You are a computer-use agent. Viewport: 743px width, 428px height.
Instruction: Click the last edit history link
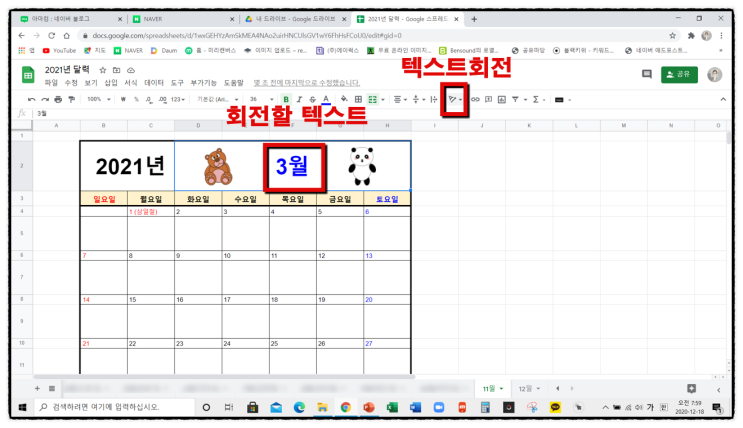tap(307, 83)
